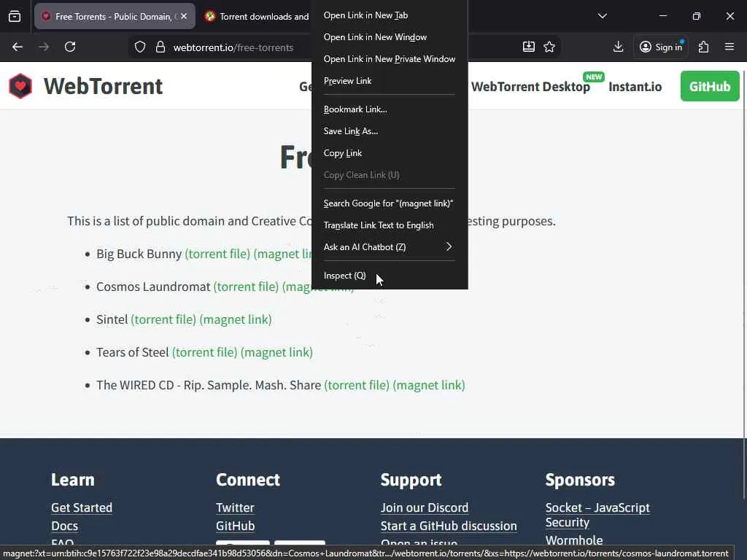Open Get Started footer link
Screen dimensions: 747x560
point(82,507)
